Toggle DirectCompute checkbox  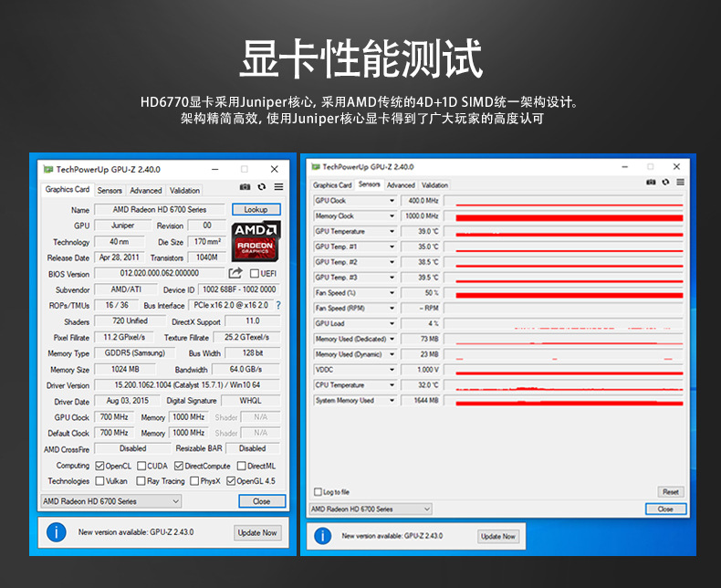179,466
